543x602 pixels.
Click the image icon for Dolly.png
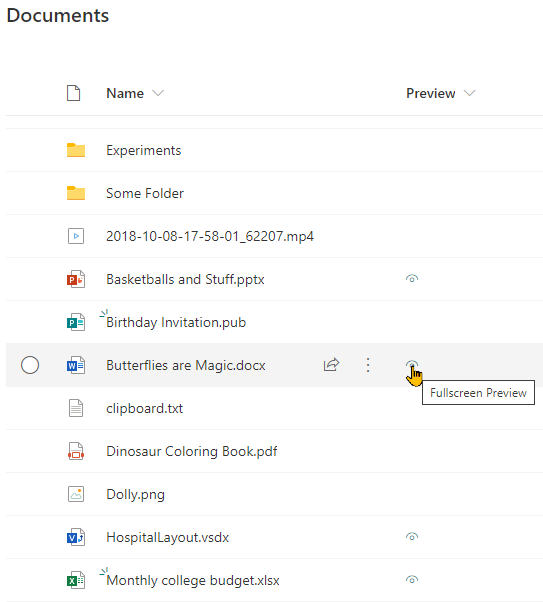coord(76,494)
